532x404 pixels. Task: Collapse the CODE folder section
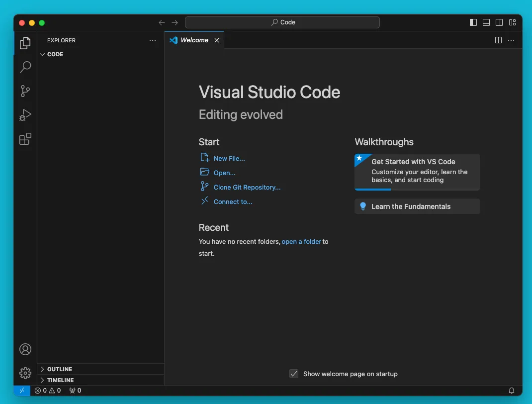[55, 54]
